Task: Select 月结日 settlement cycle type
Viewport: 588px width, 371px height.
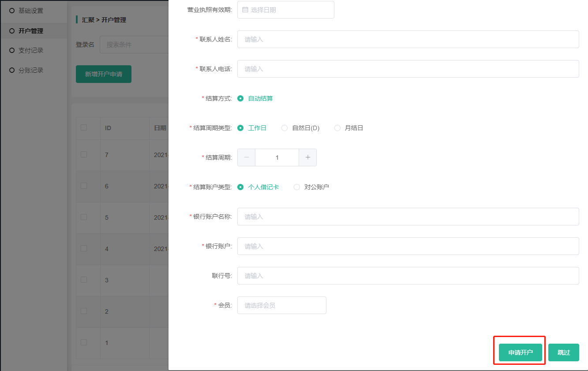Action: pos(349,128)
